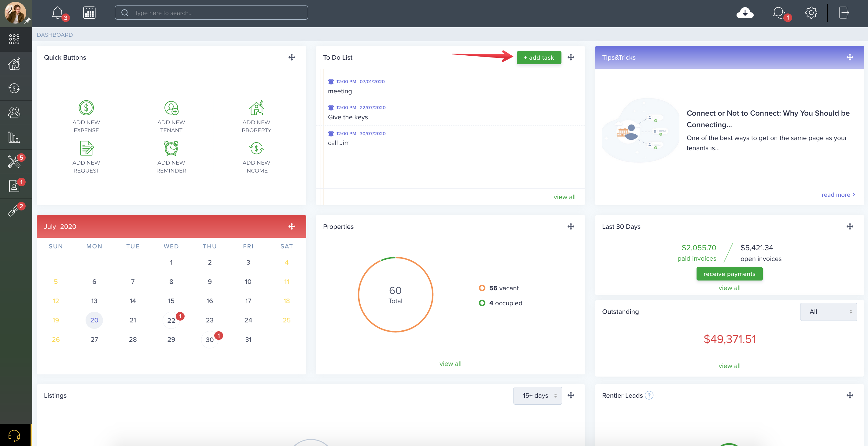Open the Listings 15+ days dropdown
The width and height of the screenshot is (868, 446).
[537, 396]
